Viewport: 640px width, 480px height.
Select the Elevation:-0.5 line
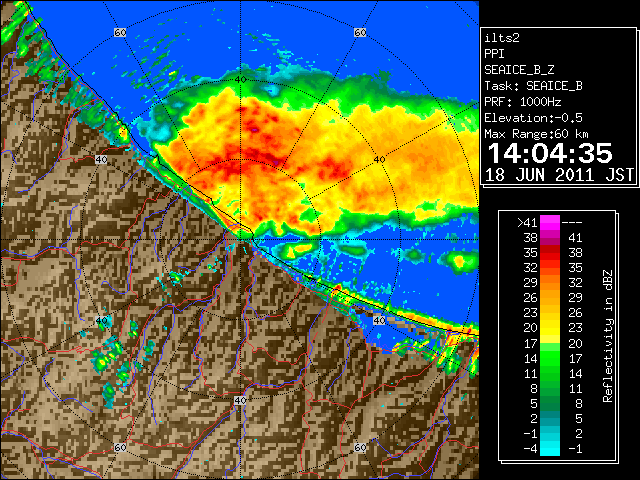533,118
